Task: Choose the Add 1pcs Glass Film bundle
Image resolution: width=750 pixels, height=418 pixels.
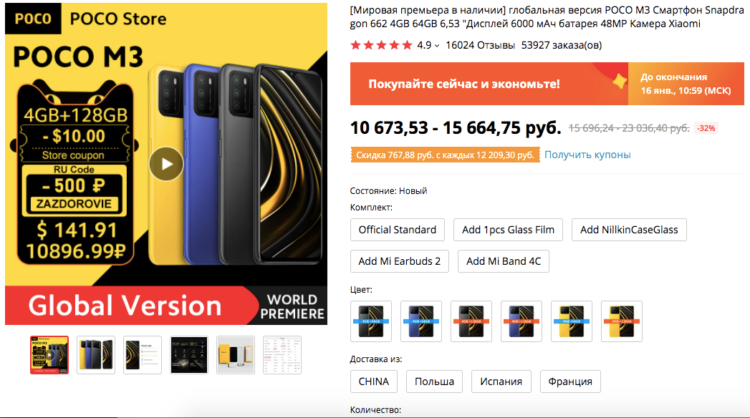Action: click(x=508, y=230)
